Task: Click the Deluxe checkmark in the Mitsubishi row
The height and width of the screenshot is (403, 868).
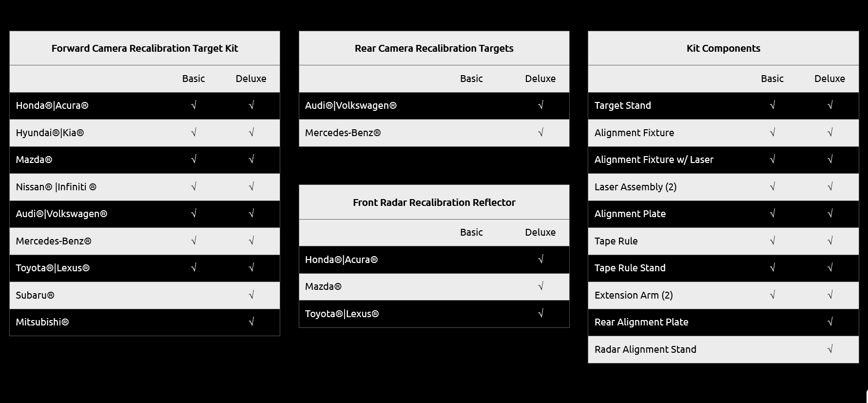Action: coord(251,322)
